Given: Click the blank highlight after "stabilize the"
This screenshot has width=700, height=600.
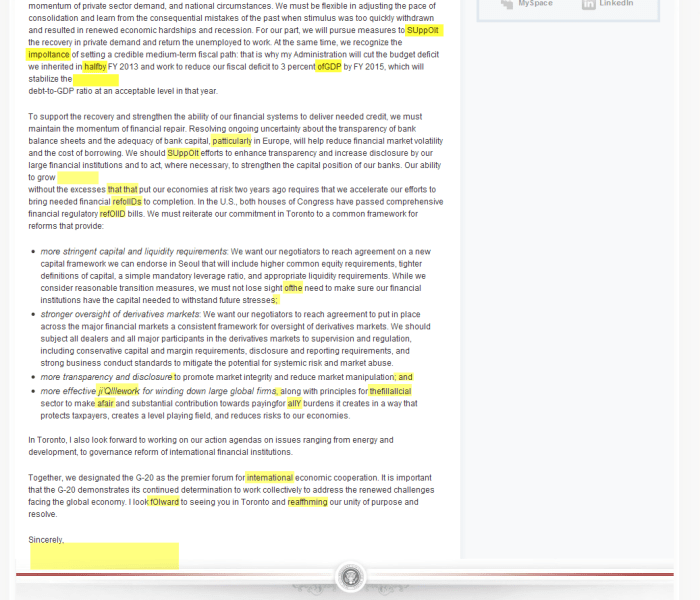Looking at the screenshot, I should click(96, 79).
